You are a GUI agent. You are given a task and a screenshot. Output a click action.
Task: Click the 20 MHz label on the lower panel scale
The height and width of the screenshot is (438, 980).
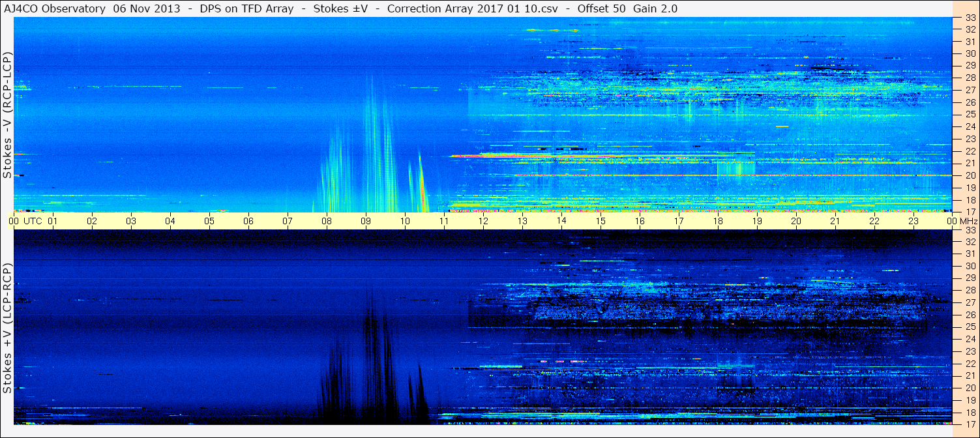(970, 388)
